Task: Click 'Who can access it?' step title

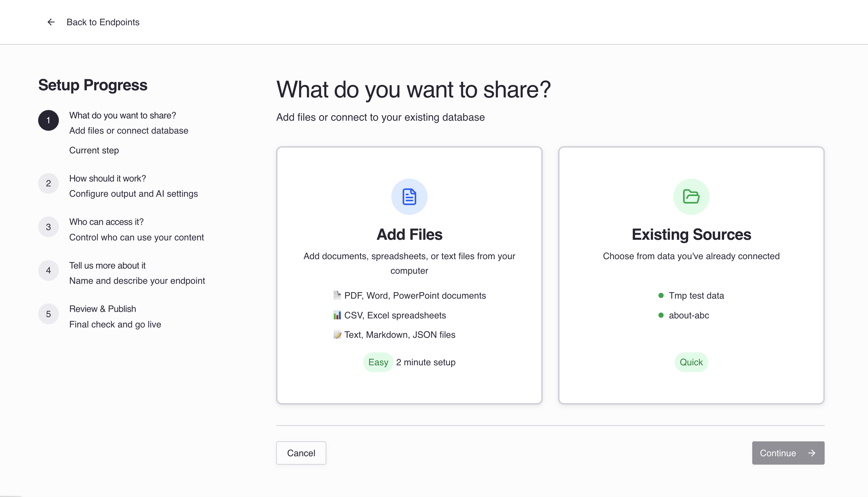Action: (x=106, y=222)
